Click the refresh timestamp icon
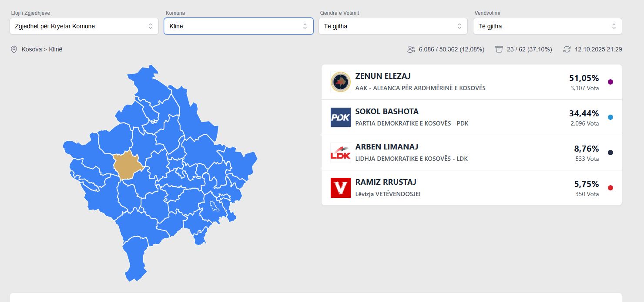 click(567, 49)
